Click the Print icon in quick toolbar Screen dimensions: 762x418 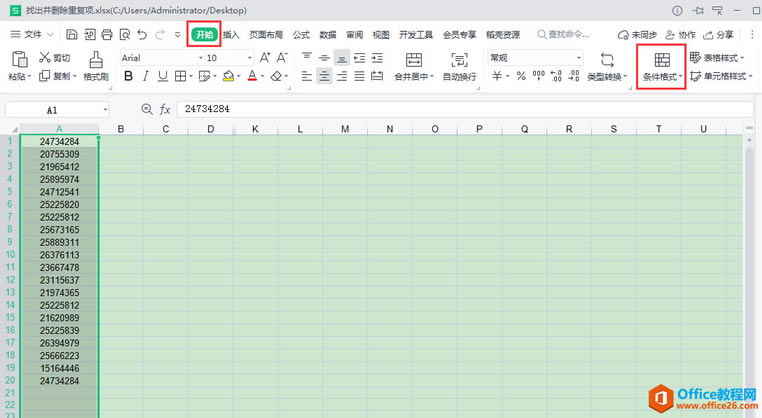click(x=107, y=35)
